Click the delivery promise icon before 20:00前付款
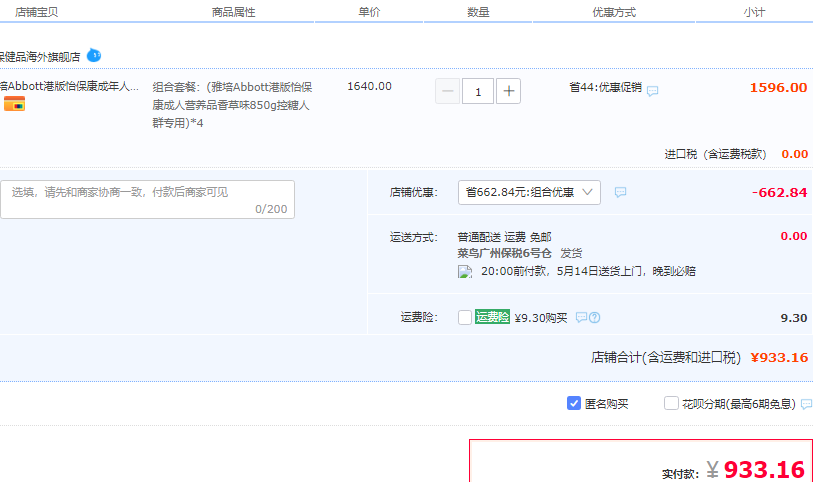The height and width of the screenshot is (482, 817). point(465,271)
